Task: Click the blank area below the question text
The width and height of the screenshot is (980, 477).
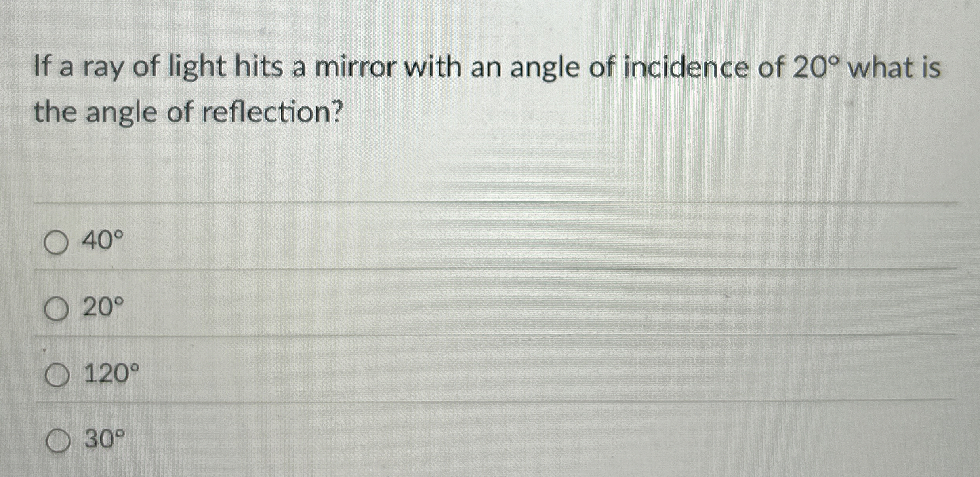Action: (475, 162)
